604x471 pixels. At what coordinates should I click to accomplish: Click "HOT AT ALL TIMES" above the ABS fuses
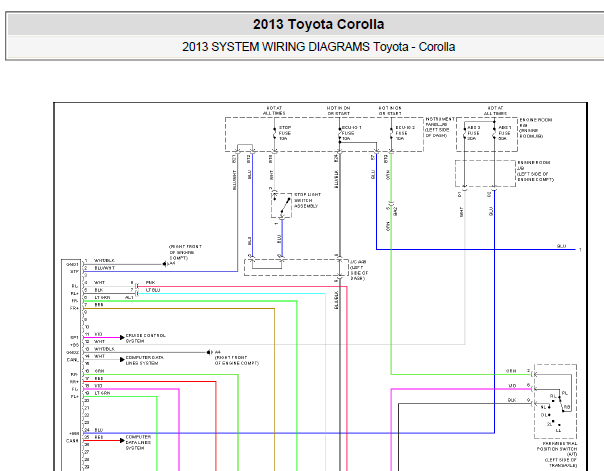[x=495, y=111]
